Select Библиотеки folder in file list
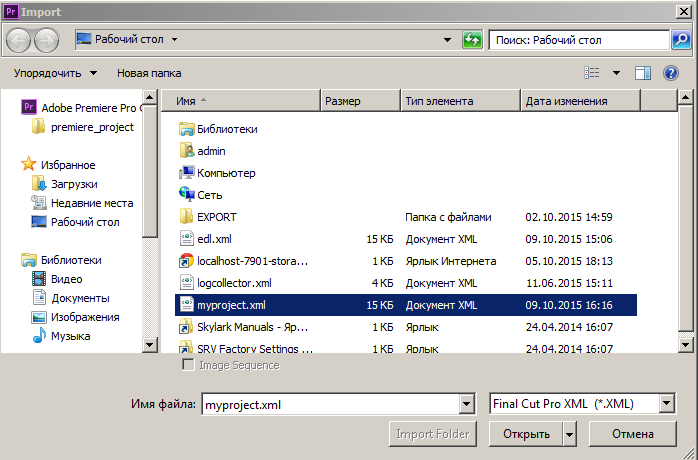Viewport: 698px width, 460px height. click(x=219, y=129)
